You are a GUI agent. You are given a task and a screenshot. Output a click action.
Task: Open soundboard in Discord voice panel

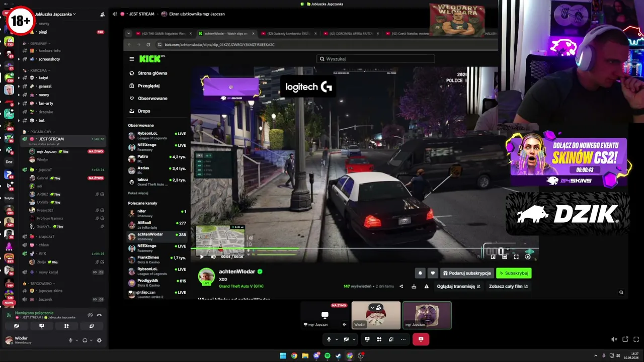coord(92,326)
